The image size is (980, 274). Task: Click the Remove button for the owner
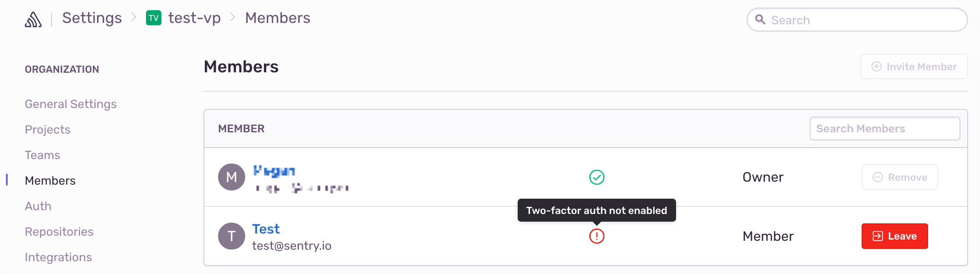[x=900, y=177]
